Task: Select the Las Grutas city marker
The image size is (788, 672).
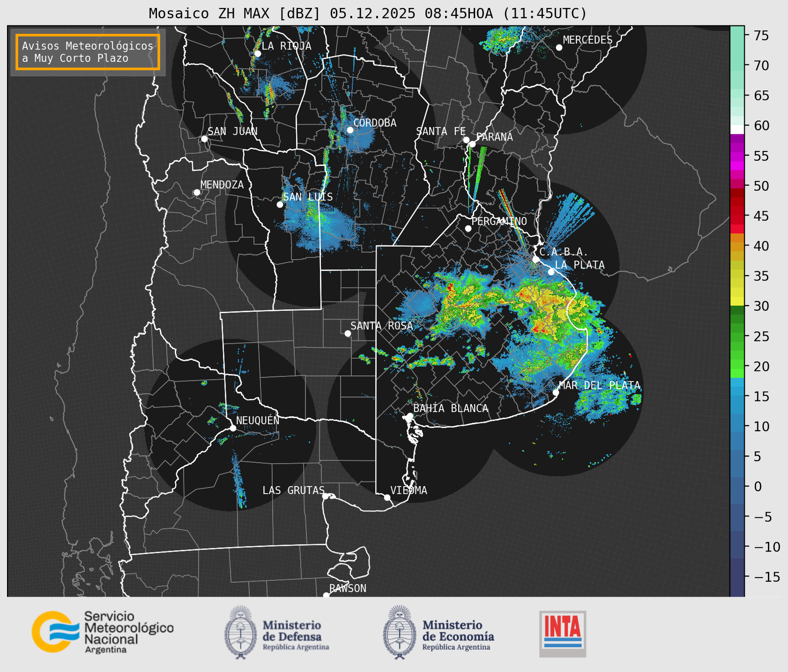Action: click(x=326, y=496)
